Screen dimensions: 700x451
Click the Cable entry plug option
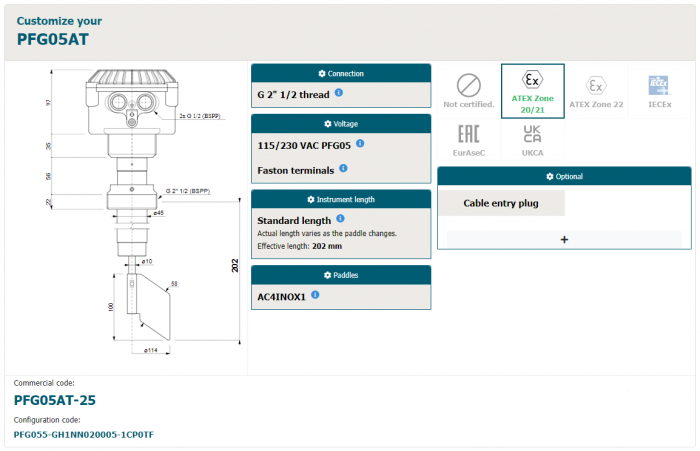point(501,202)
